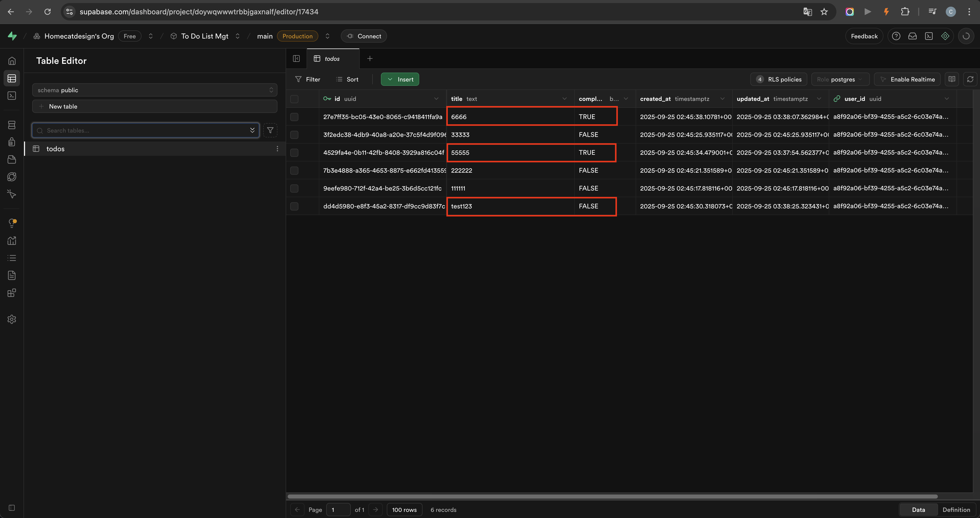This screenshot has height=518, width=980.
Task: Open Project Home icon in sidebar
Action: (12, 61)
